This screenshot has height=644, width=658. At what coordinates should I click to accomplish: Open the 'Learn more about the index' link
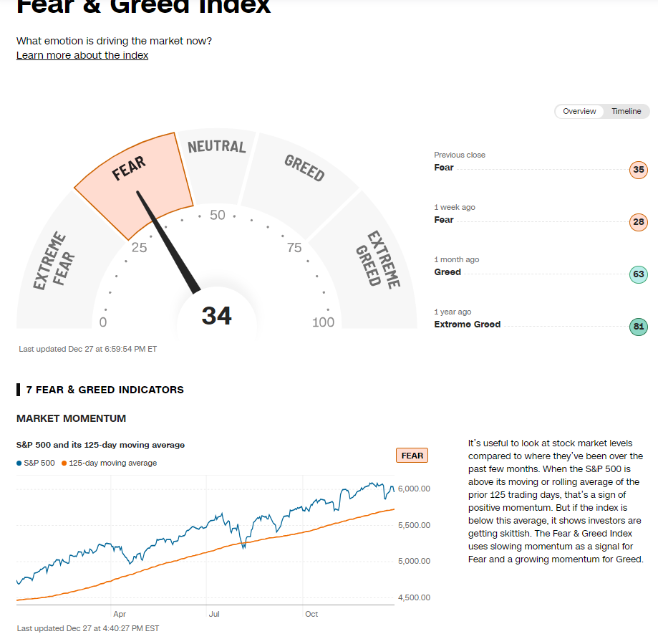point(82,55)
